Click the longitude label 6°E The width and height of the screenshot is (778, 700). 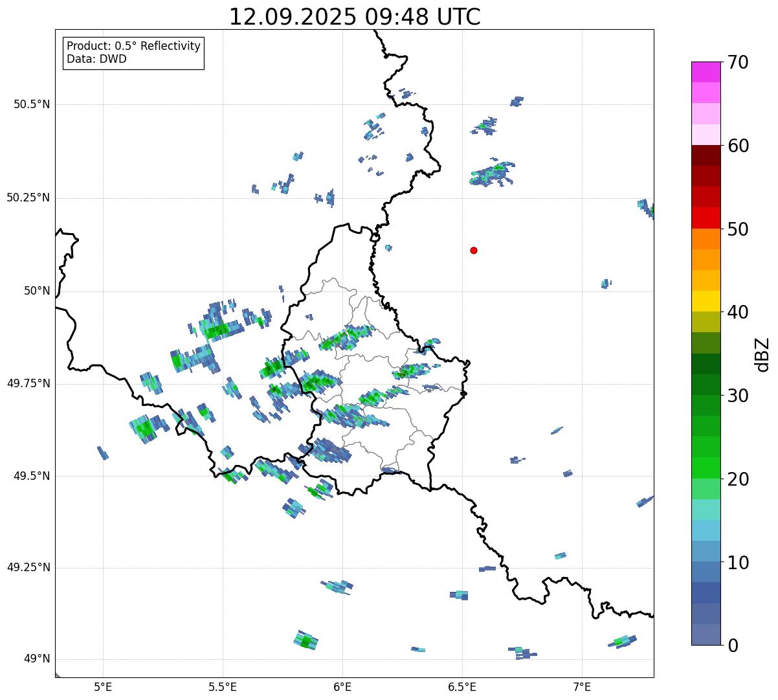click(x=342, y=687)
